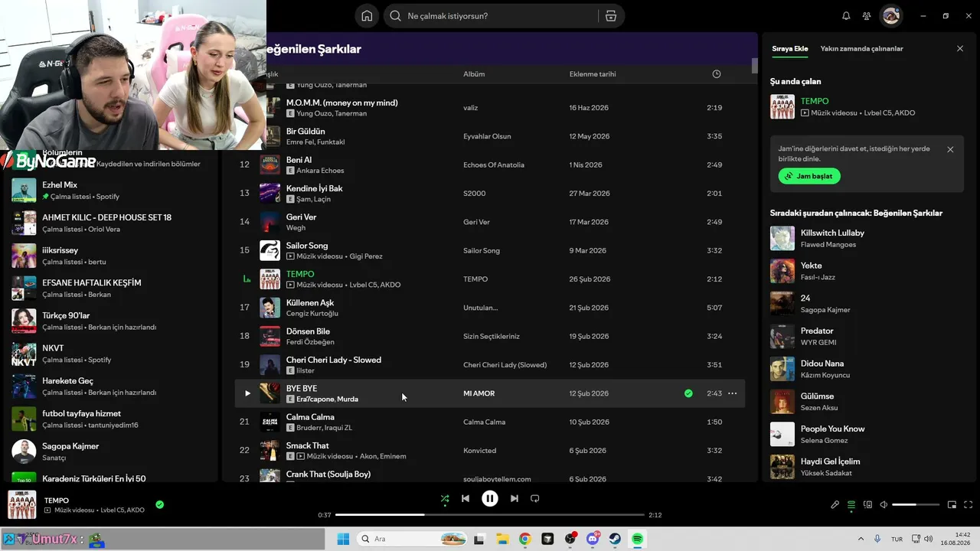The height and width of the screenshot is (551, 980).
Task: Open the Friend Activity people icon
Action: pos(867,16)
